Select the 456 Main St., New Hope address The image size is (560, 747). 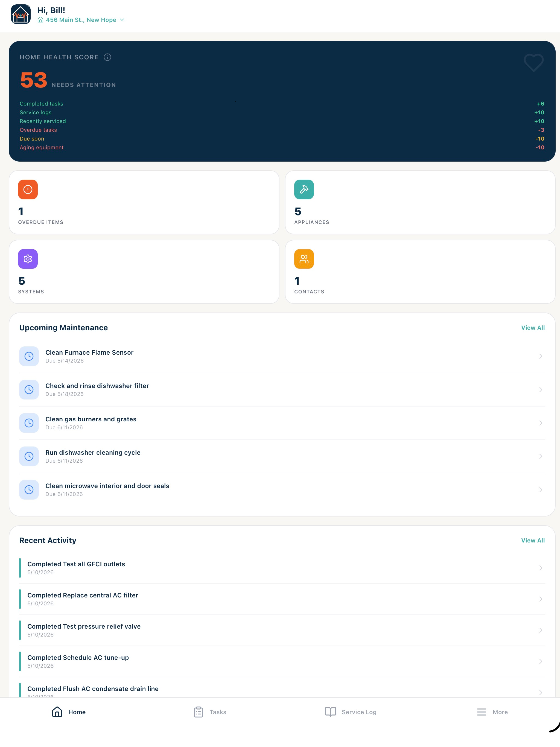[x=81, y=20]
